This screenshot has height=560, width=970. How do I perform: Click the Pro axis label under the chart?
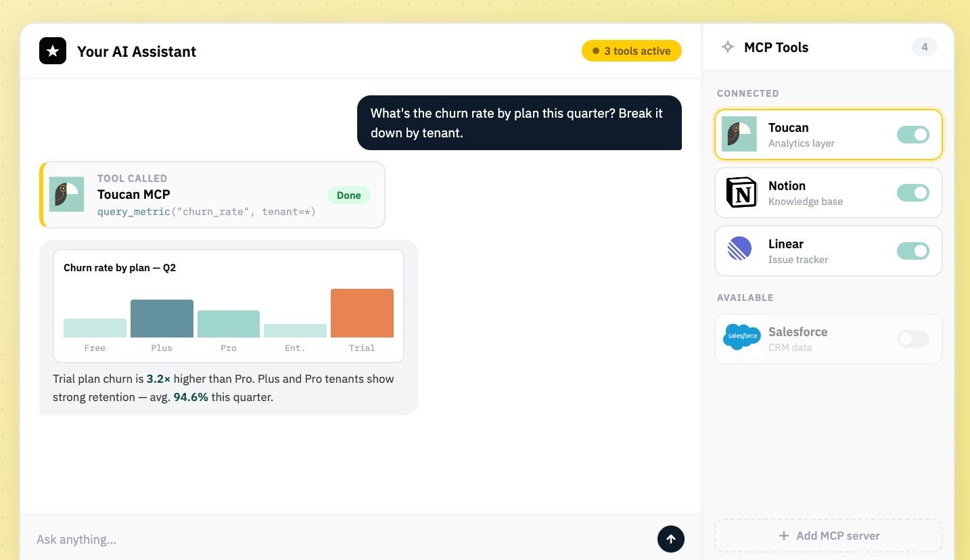tap(229, 348)
